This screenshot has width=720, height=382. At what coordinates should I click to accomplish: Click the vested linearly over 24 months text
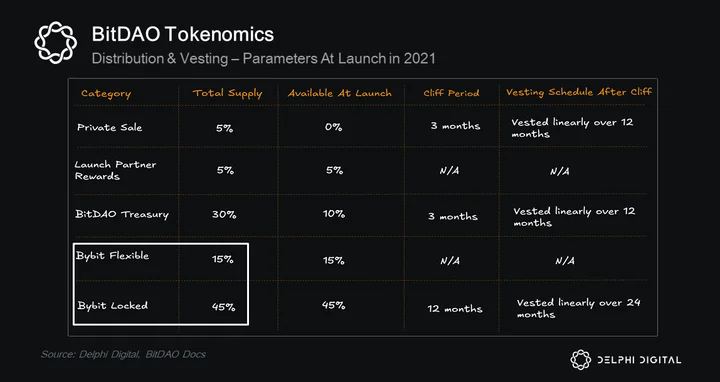(579, 309)
